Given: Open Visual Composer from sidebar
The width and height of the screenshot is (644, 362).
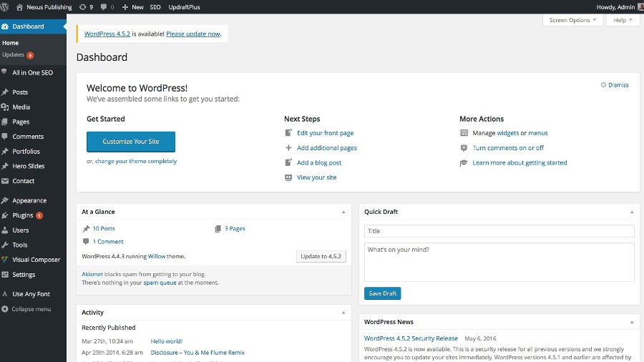Looking at the screenshot, I should tap(36, 260).
